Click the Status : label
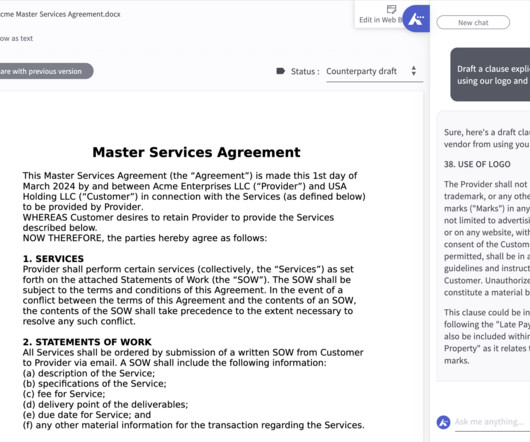This screenshot has width=530, height=442. point(305,72)
